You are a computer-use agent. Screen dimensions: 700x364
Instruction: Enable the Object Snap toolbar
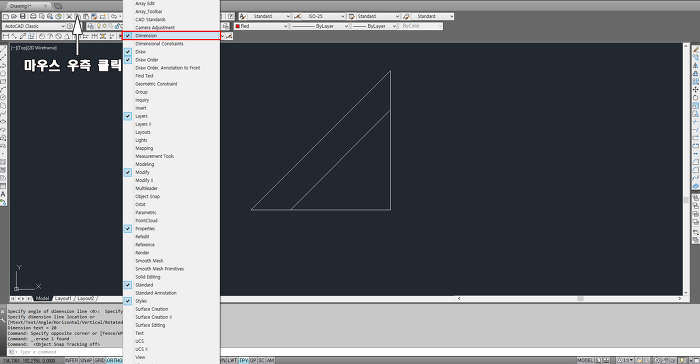click(171, 197)
